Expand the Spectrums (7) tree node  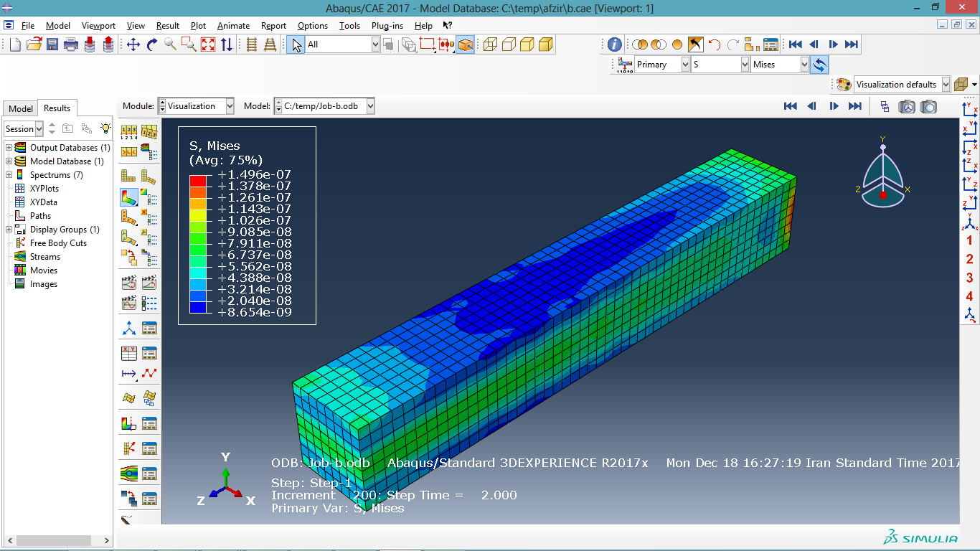pos(9,175)
